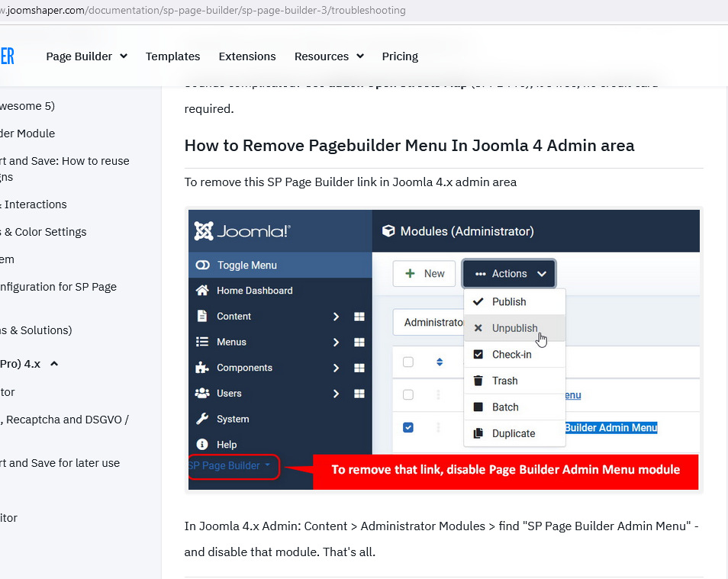728x579 pixels.
Task: Open the Templates navigation link
Action: [x=172, y=56]
